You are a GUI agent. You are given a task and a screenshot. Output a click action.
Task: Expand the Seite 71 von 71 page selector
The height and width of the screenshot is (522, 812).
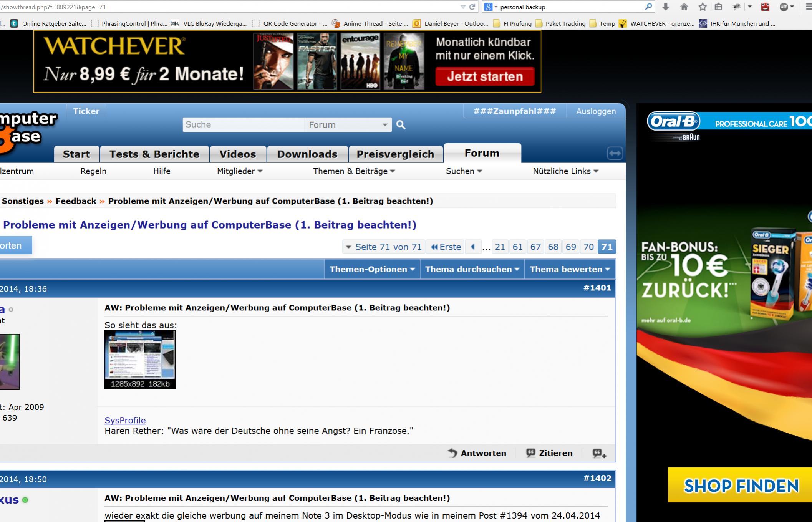[x=384, y=247]
